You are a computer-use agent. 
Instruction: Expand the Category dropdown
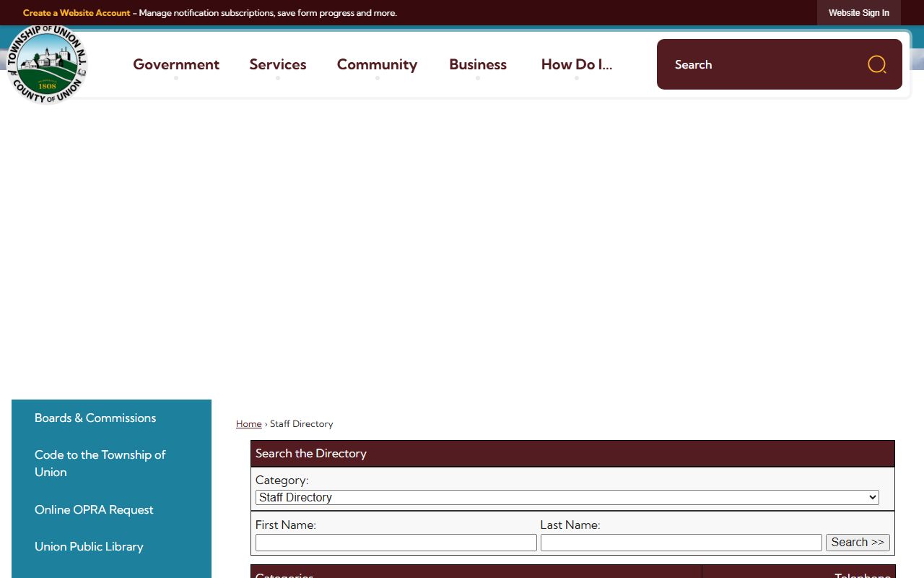[567, 497]
